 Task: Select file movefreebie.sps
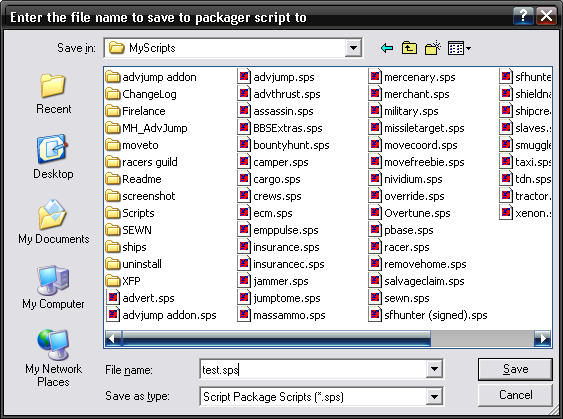[417, 162]
